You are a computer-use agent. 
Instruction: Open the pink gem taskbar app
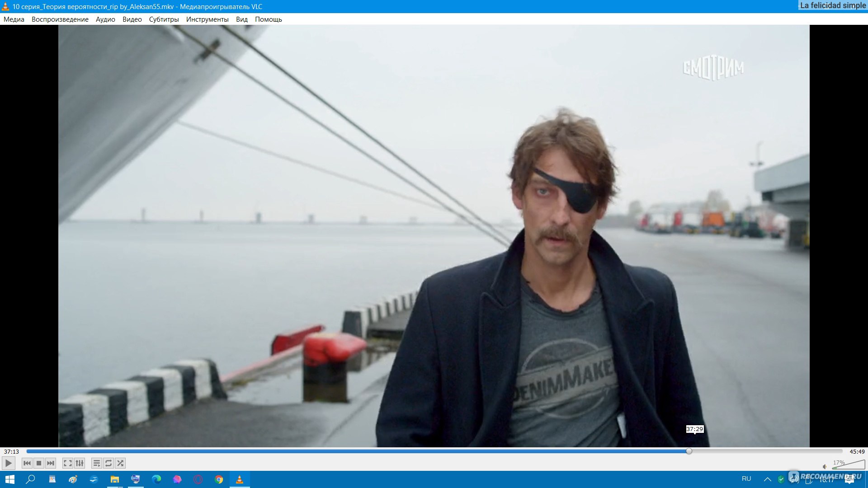[177, 479]
